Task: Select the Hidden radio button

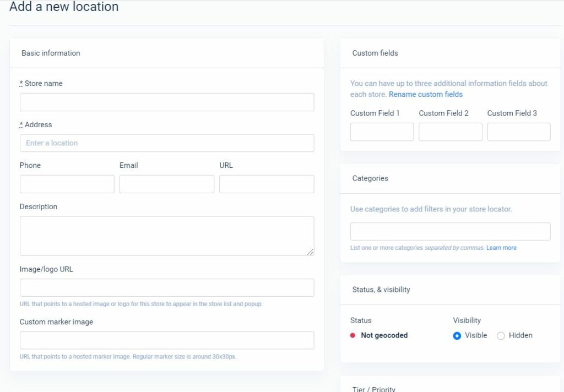Action: point(501,335)
